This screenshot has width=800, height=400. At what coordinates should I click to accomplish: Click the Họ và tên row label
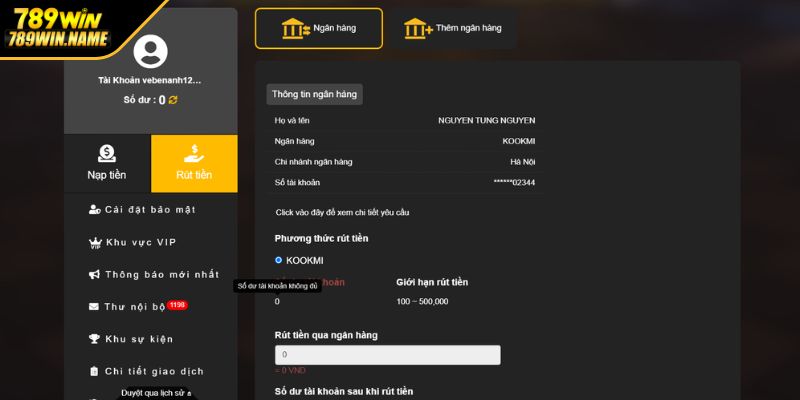292,120
